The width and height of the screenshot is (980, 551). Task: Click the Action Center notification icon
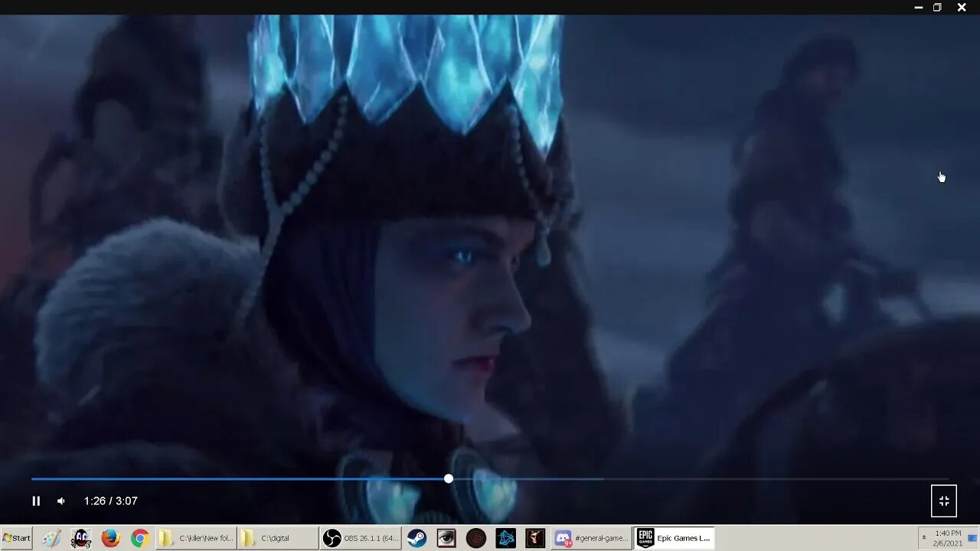(x=972, y=538)
